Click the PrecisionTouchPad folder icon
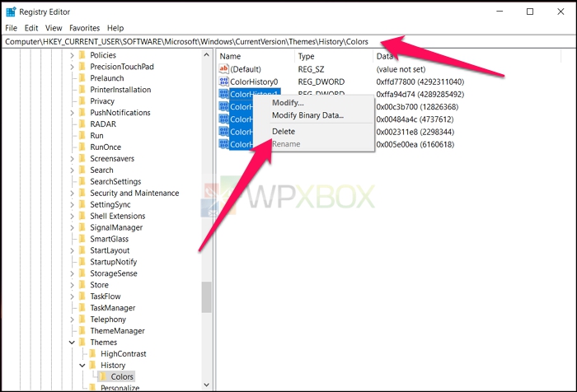This screenshot has height=392, width=577. 82,67
